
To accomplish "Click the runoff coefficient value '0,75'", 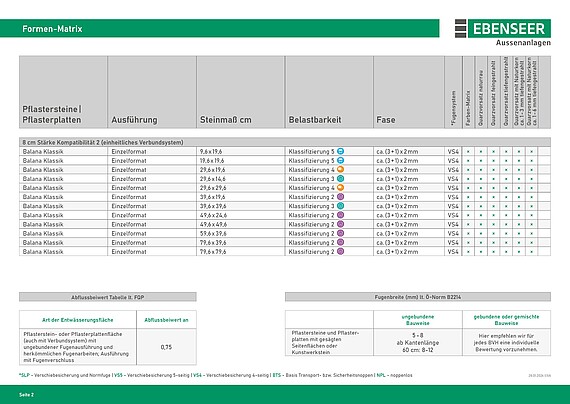I will tap(166, 347).
